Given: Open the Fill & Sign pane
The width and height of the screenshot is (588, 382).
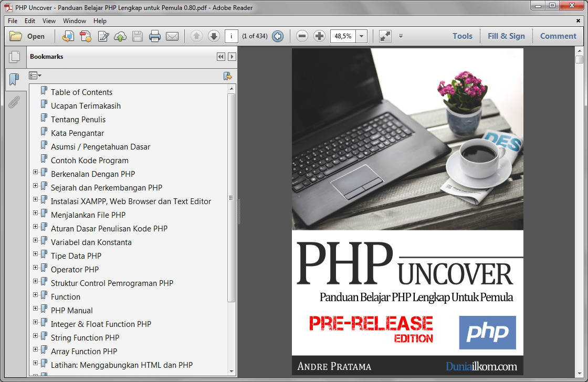Looking at the screenshot, I should (x=506, y=36).
